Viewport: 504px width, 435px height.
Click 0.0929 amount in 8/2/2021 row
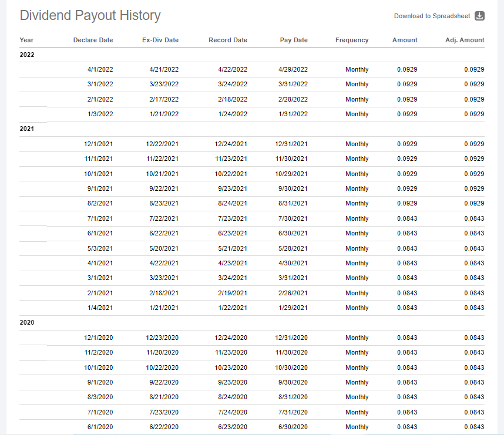coord(407,203)
